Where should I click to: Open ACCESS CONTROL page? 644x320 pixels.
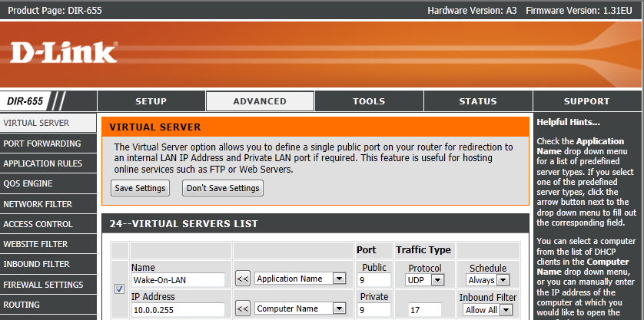point(48,224)
